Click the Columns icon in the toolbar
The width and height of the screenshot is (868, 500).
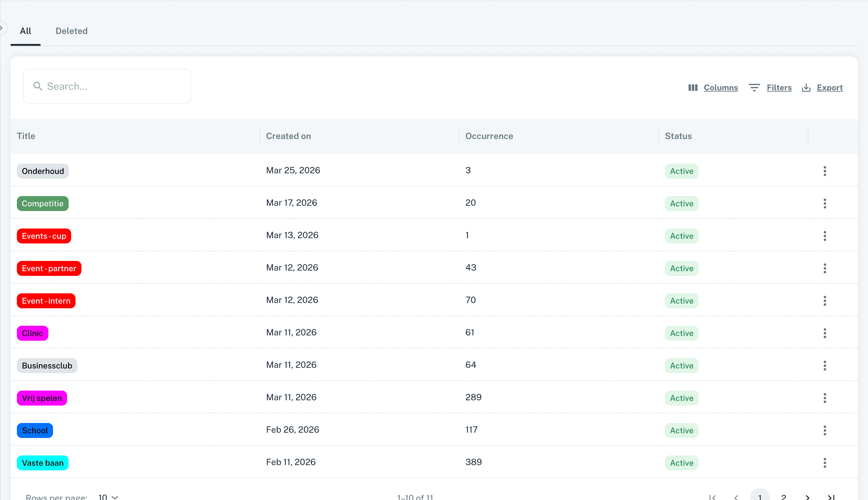693,88
